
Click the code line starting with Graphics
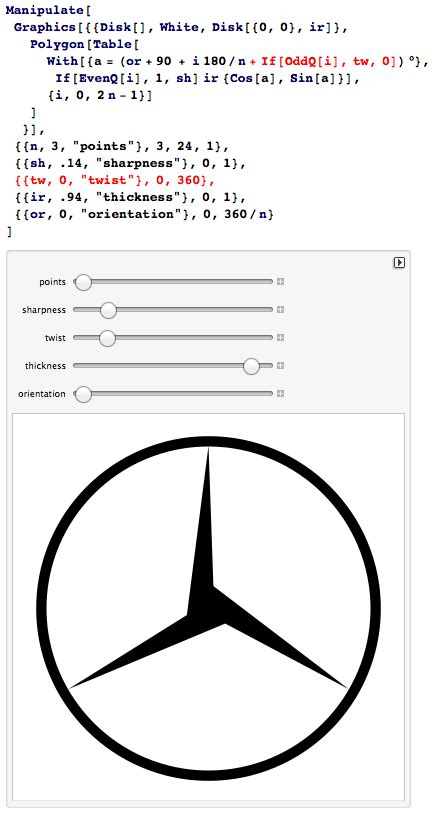pyautogui.click(x=181, y=27)
